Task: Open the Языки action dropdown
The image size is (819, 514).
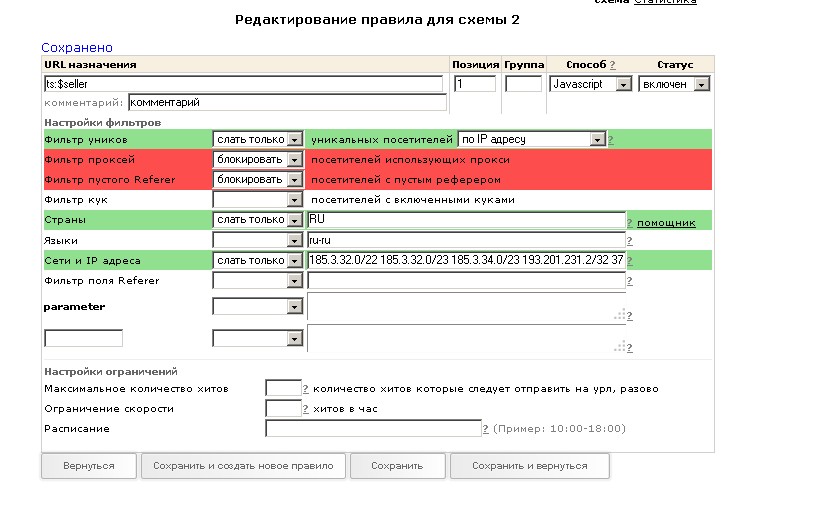Action: [258, 240]
